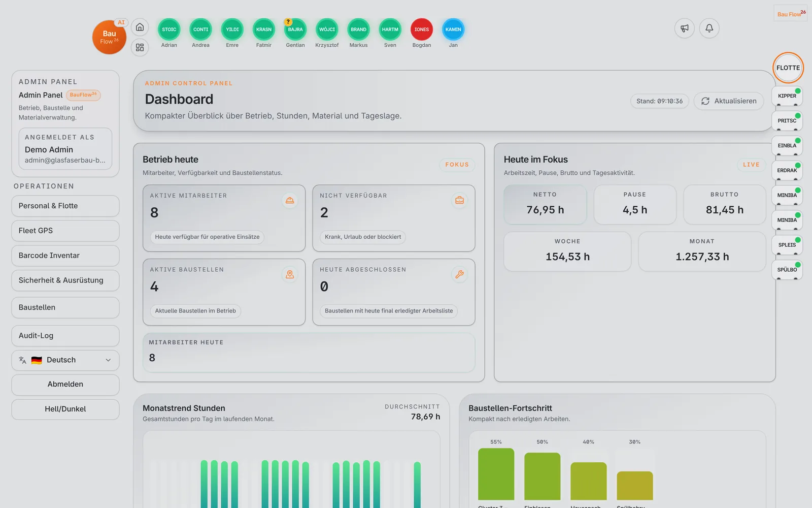
Task: Click the megaphone announcements icon
Action: 685,28
